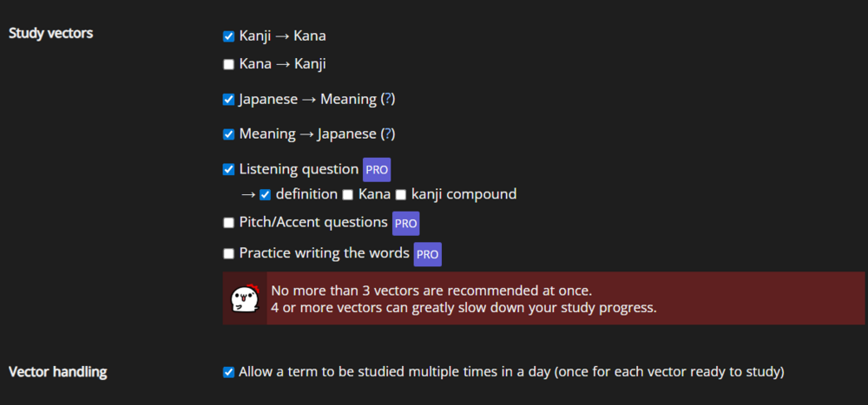Enable the Kana listening sub-option
The width and height of the screenshot is (868, 405).
tap(348, 195)
